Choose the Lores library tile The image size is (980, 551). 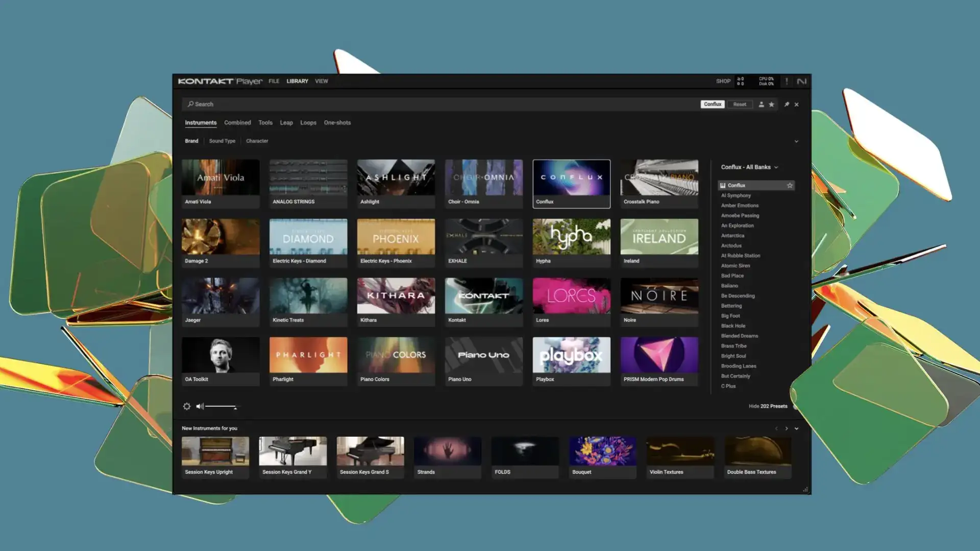click(x=572, y=302)
